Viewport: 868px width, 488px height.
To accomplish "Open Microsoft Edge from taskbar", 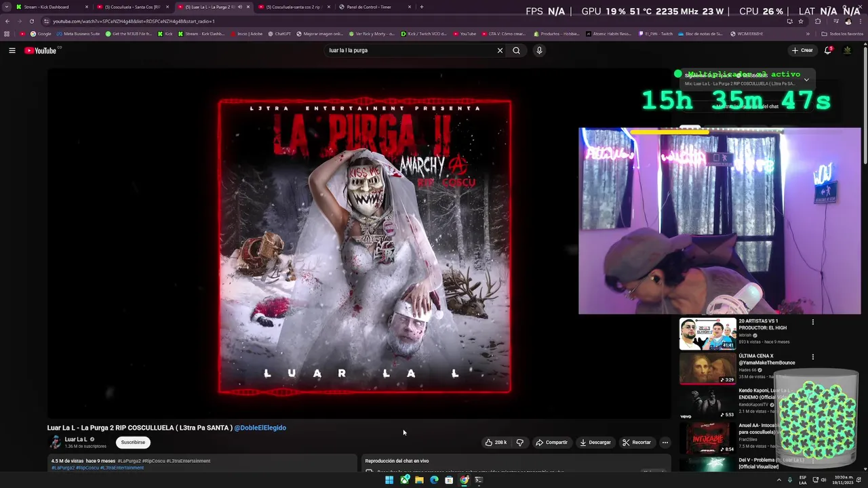I will click(434, 480).
